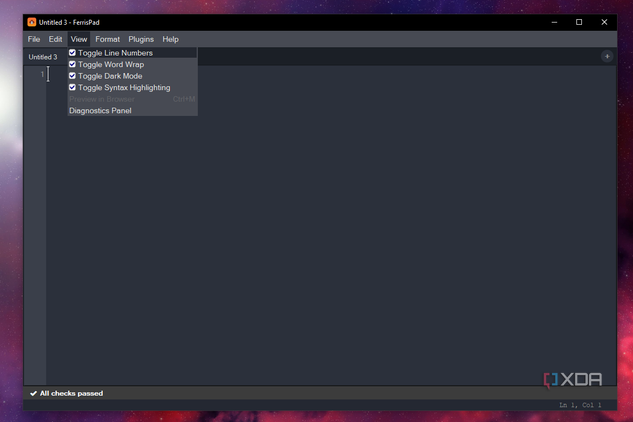Click the All checks passed status
This screenshot has width=633, height=422.
(67, 393)
